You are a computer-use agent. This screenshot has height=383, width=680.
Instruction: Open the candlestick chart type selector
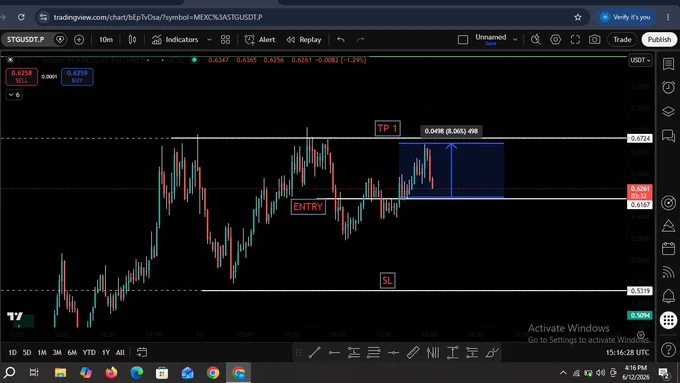click(132, 39)
